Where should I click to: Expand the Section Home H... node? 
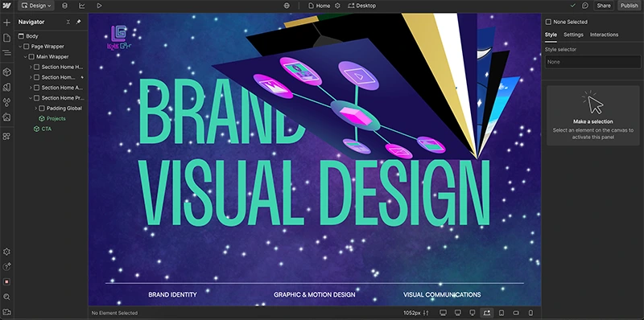coord(31,67)
